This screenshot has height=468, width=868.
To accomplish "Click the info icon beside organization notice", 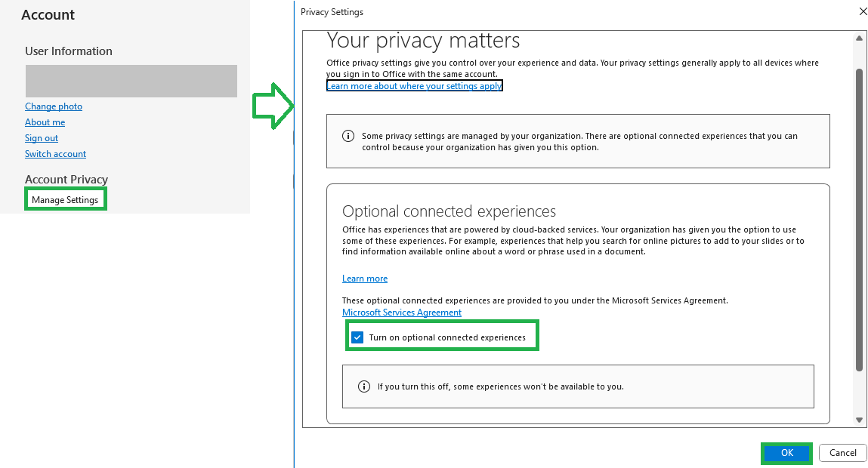I will click(348, 136).
